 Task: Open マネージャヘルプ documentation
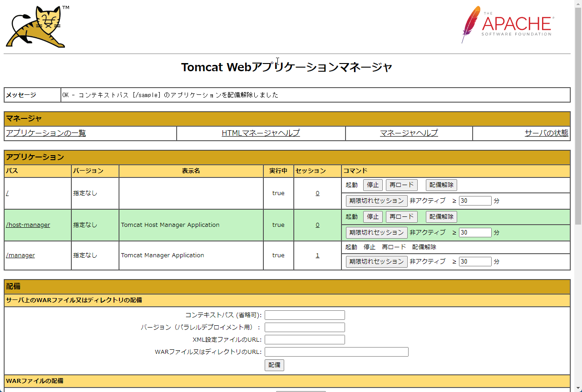point(408,133)
